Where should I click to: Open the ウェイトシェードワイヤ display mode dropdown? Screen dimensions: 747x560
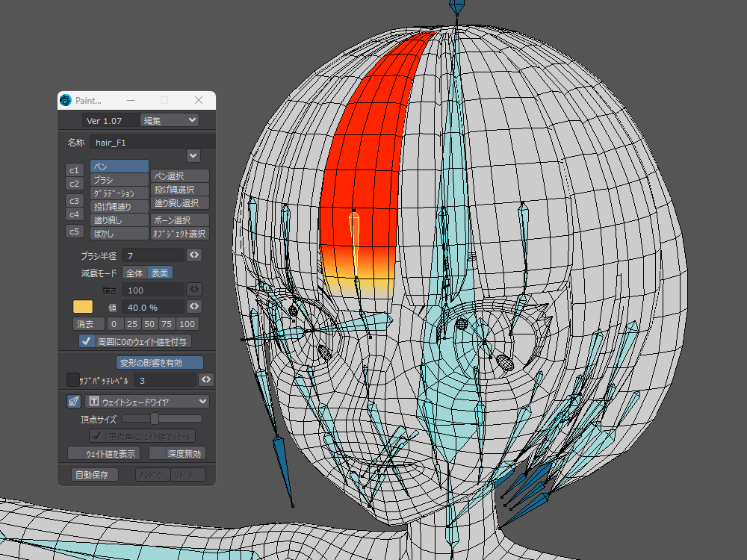coord(146,402)
